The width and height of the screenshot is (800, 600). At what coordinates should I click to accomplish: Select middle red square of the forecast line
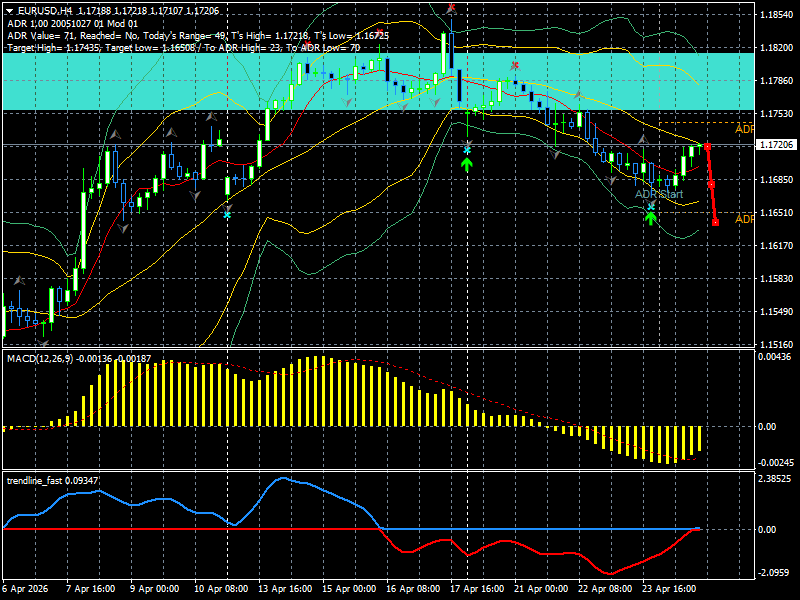[x=711, y=184]
